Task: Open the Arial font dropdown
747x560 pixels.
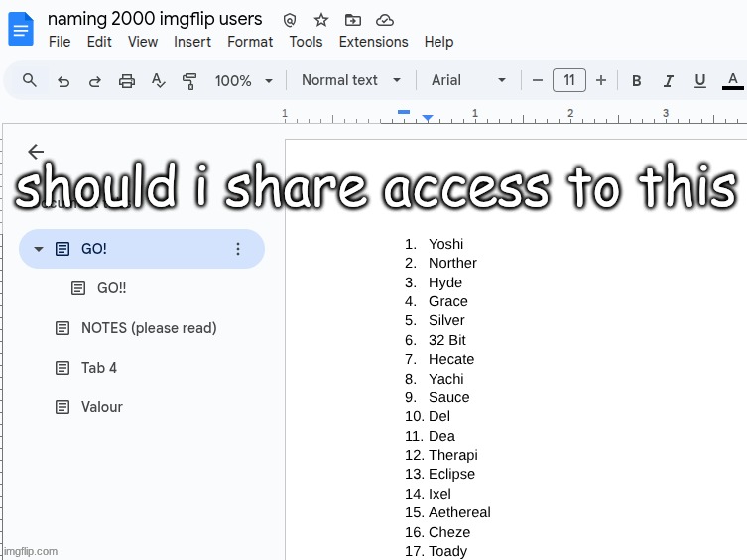Action: coord(468,80)
